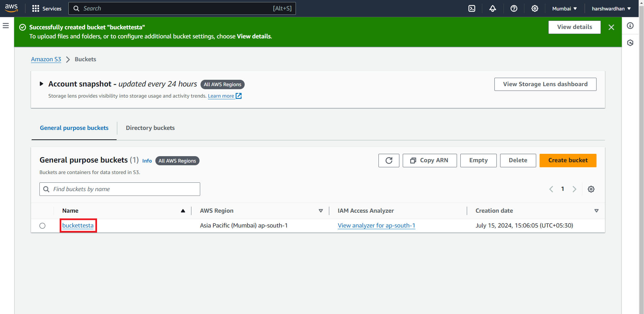
Task: Go to next page of buckets
Action: pos(574,189)
